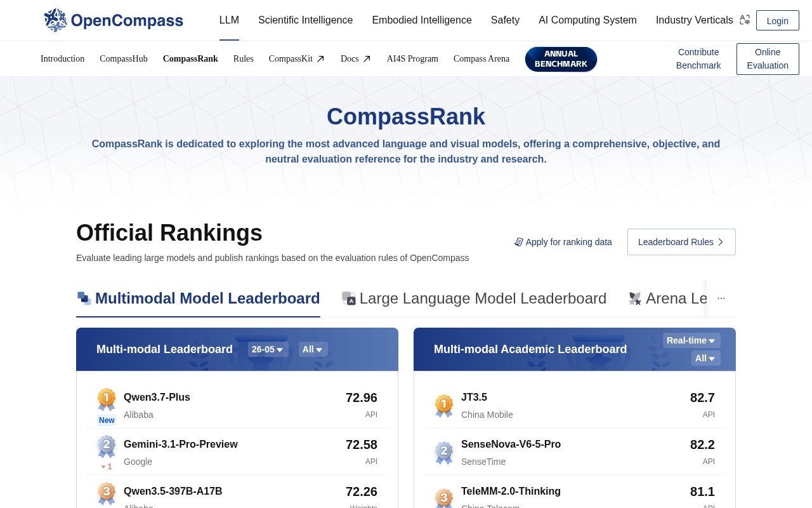Click the Arena Leaderboard tab icon
Image resolution: width=812 pixels, height=508 pixels.
(x=635, y=298)
